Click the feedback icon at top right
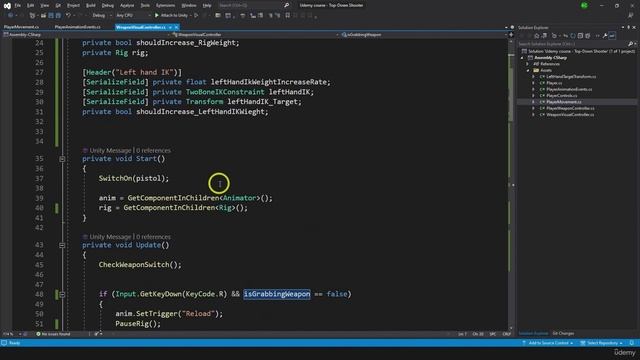 [631, 16]
